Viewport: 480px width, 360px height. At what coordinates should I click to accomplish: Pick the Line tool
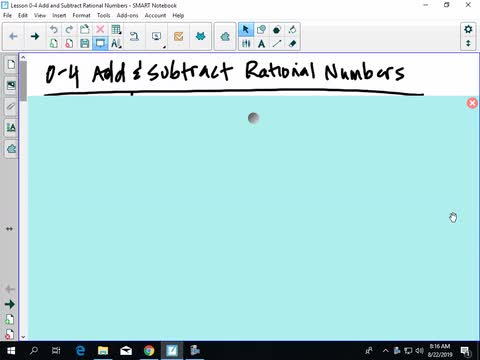277,43
